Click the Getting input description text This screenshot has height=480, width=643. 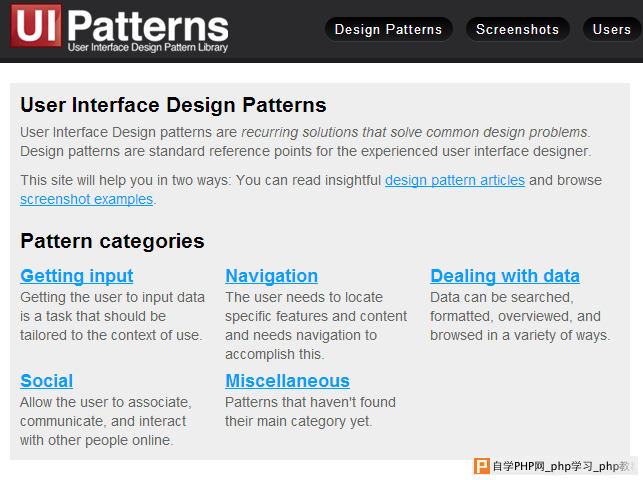(112, 316)
